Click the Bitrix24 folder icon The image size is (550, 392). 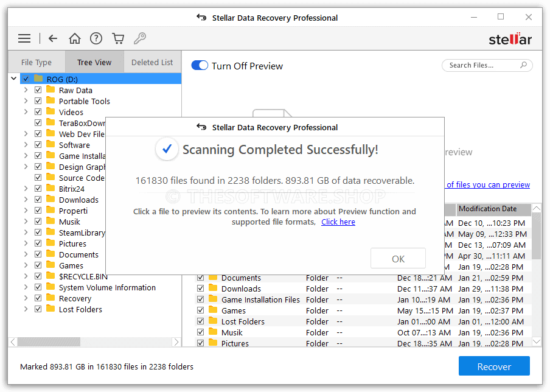(x=51, y=189)
